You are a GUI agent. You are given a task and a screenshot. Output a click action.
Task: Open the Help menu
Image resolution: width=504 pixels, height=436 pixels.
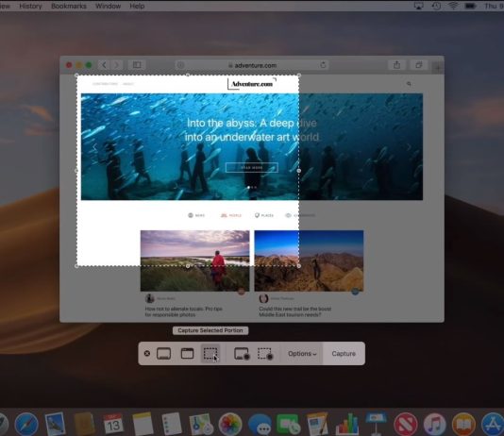click(137, 6)
